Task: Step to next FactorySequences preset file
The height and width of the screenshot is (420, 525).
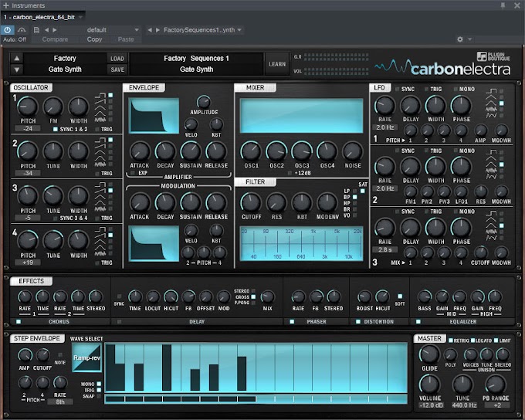Action: tap(157, 30)
